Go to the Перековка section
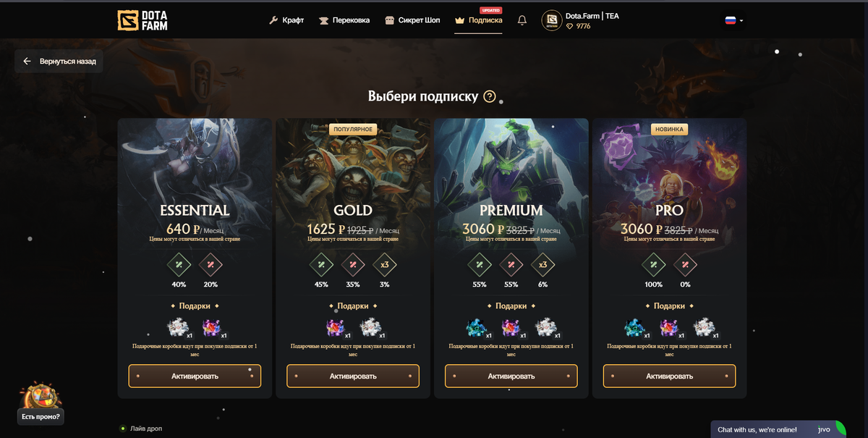Screen dimensions: 868x438 [344, 20]
